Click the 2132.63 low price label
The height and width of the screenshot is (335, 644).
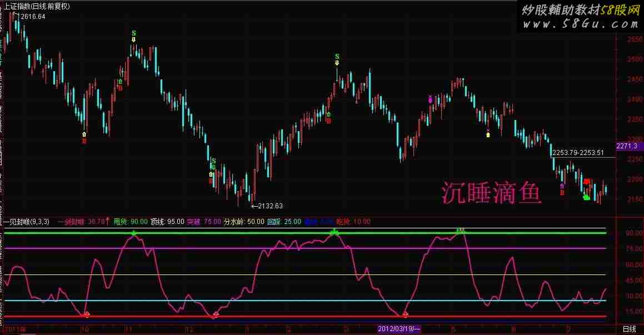pyautogui.click(x=269, y=206)
